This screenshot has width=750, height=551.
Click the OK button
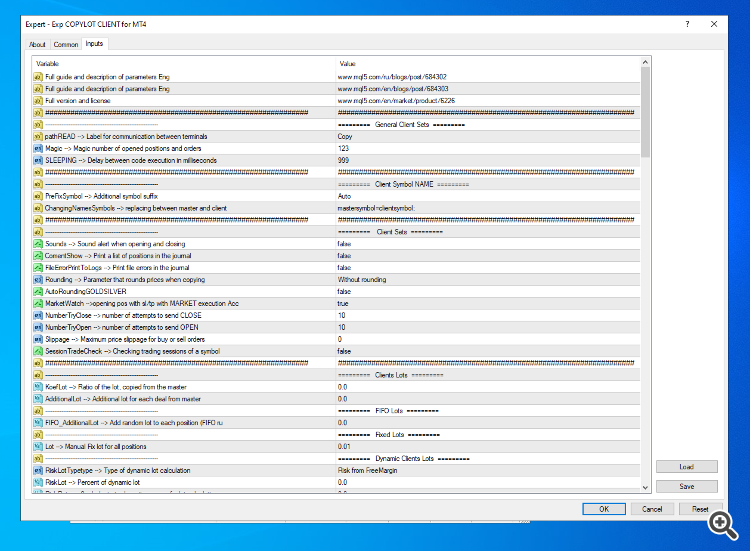point(604,509)
